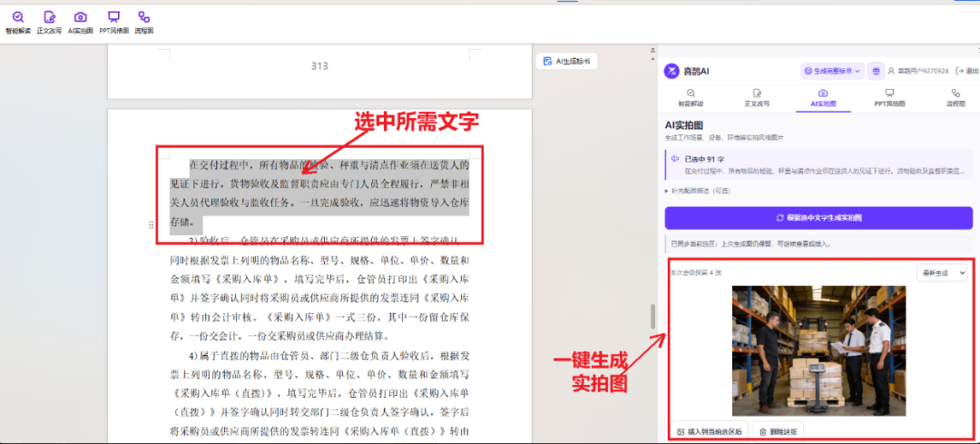The height and width of the screenshot is (444, 980).
Task: Open AI实拍图 in the top toolbar
Action: pos(81,23)
